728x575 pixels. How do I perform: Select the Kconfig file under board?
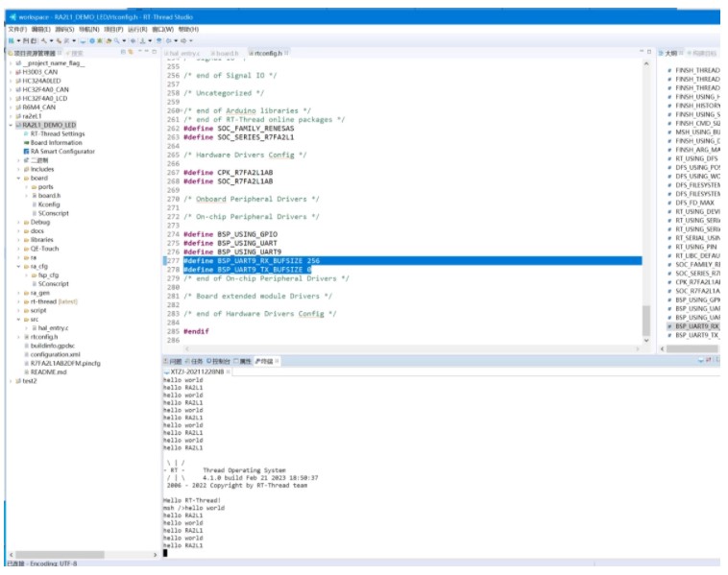coord(49,204)
